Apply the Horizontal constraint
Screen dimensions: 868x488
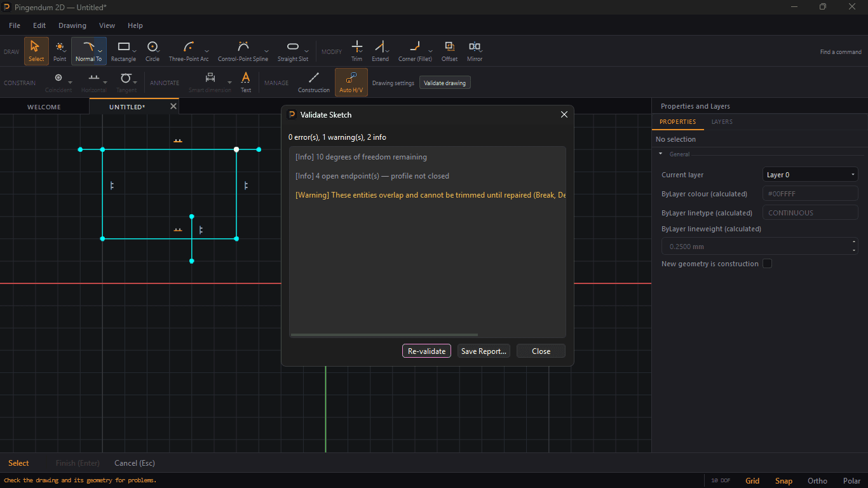point(94,83)
